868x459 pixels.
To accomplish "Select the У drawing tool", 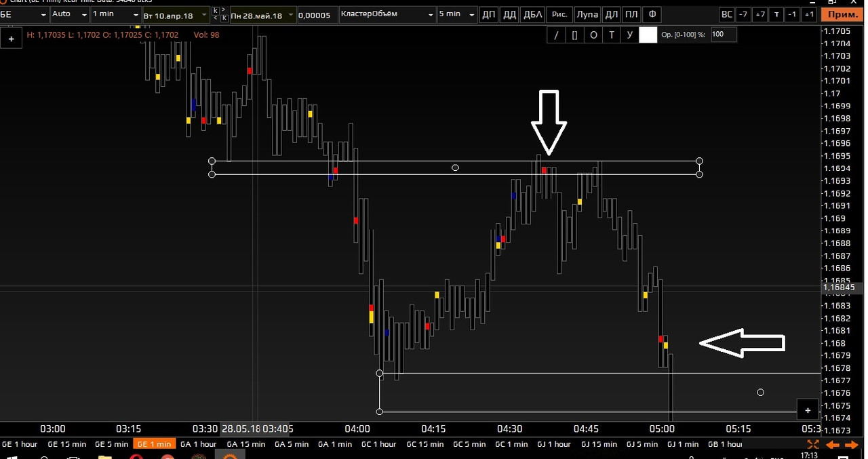I will tap(630, 35).
